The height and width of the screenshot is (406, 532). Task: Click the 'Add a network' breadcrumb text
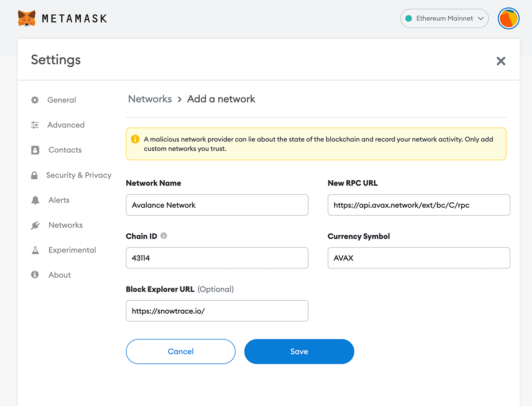(x=221, y=99)
